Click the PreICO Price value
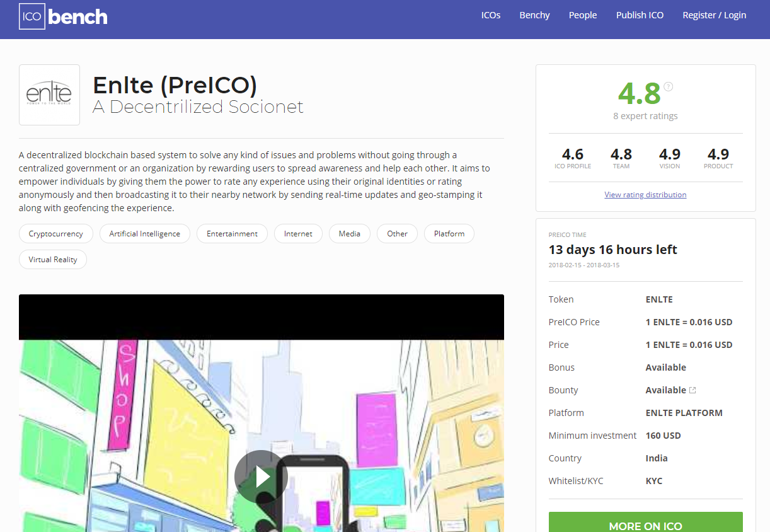The height and width of the screenshot is (532, 770). [689, 322]
